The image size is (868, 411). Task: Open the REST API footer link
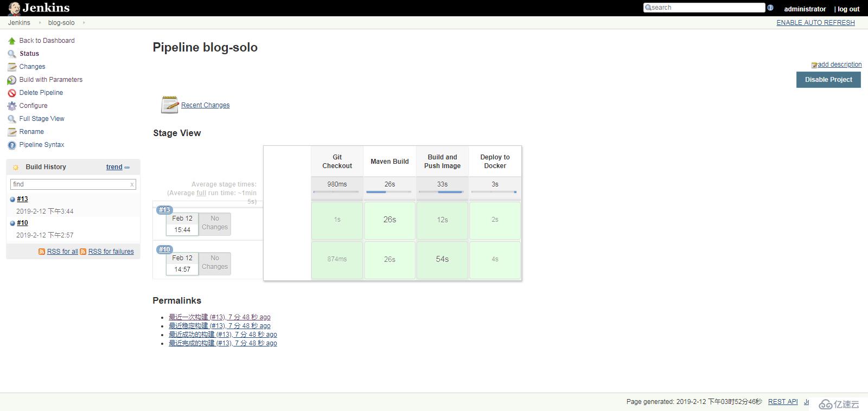[x=783, y=402]
